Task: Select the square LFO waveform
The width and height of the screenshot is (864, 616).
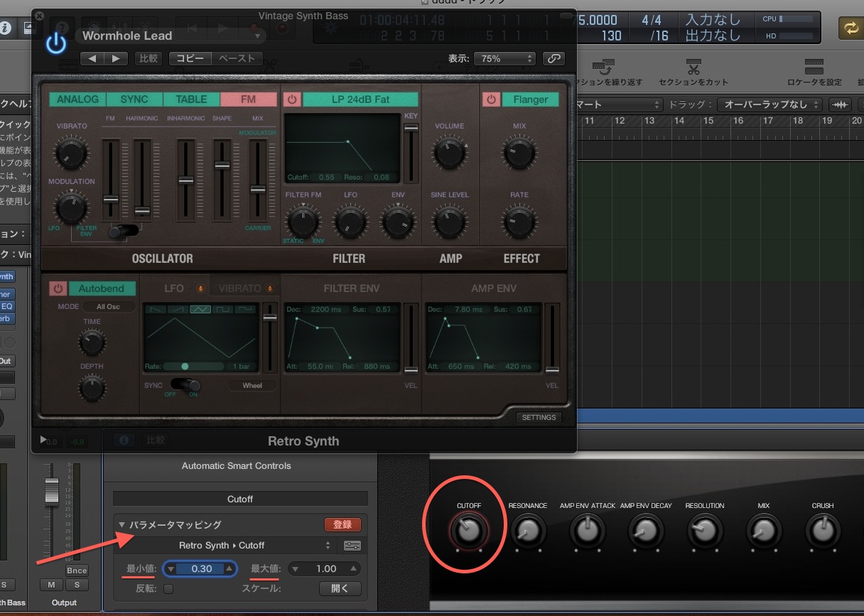Action: 223,309
